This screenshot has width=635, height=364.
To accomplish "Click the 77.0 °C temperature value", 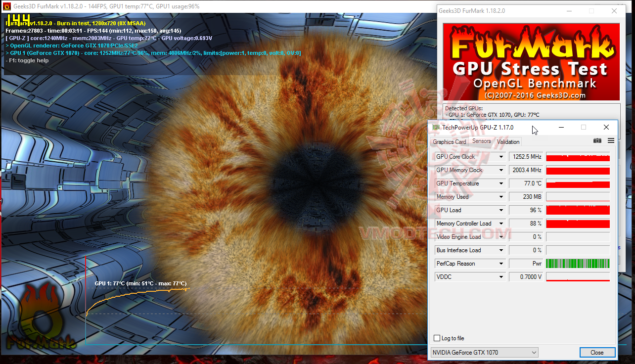I will 526,183.
